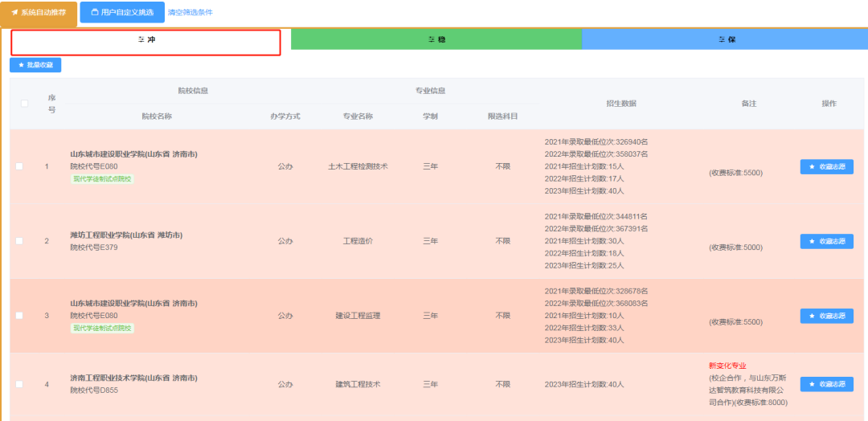Screen dimensions: 868x421
Task: Switch to the 稳 tab
Action: (x=436, y=39)
